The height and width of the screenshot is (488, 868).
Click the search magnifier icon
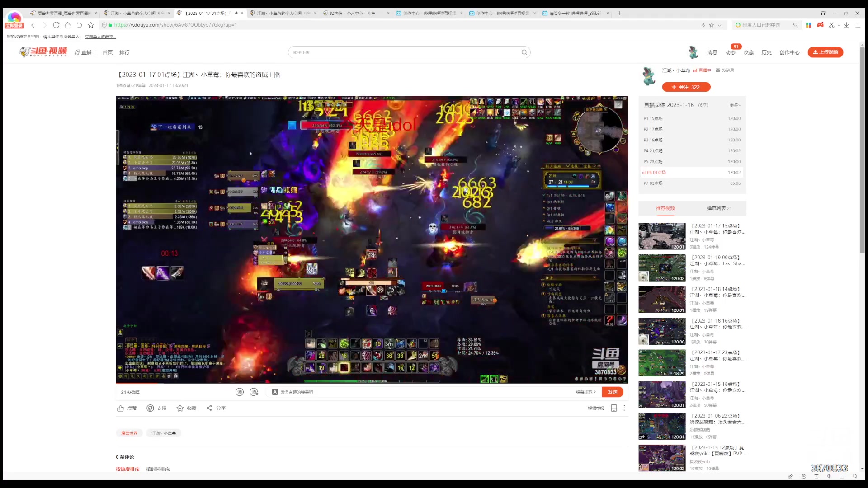click(524, 52)
